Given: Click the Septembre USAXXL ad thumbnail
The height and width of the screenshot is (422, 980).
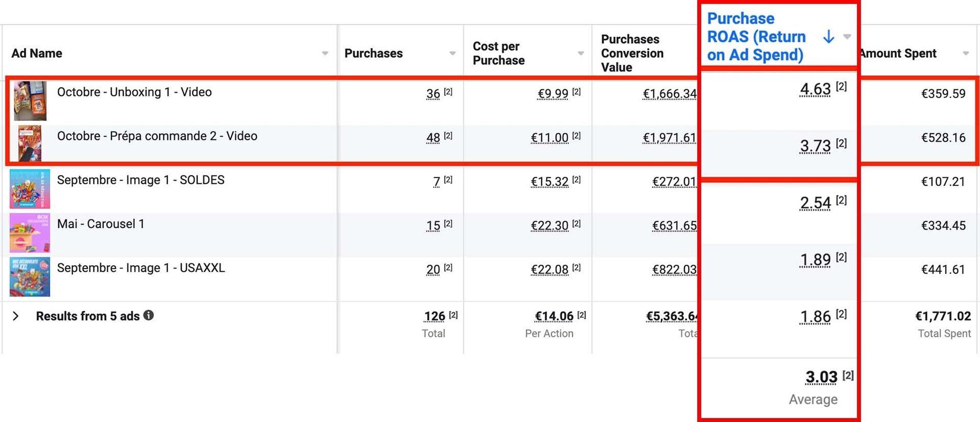Looking at the screenshot, I should (30, 277).
